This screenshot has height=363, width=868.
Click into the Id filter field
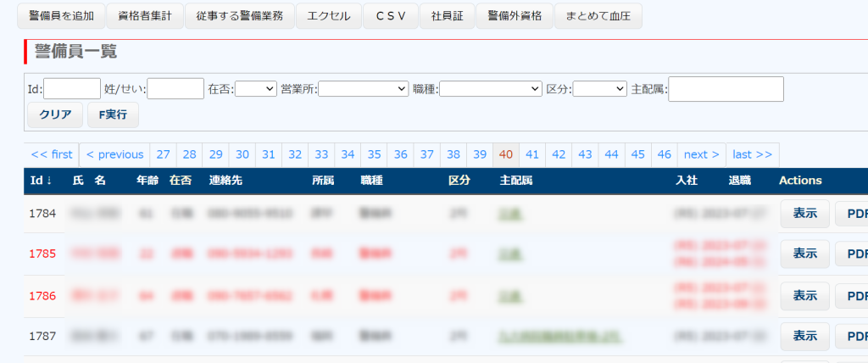72,88
